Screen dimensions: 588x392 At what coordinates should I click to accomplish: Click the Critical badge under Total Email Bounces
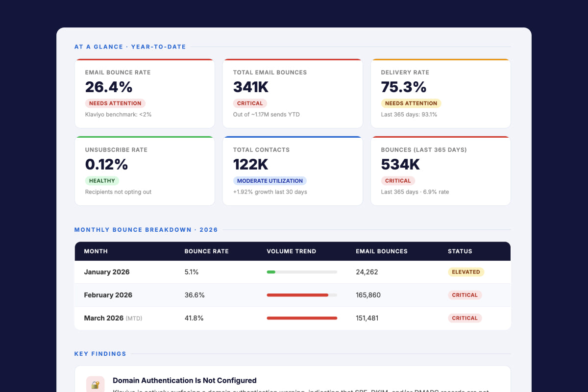coord(250,103)
